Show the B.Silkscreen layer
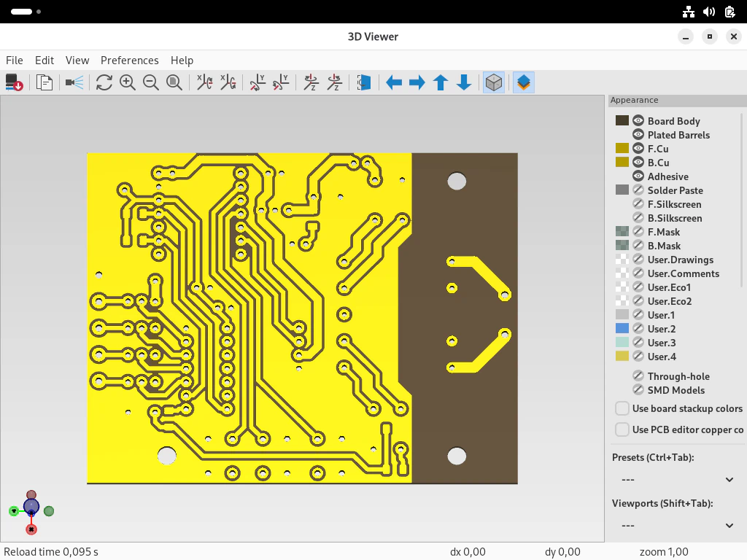 tap(638, 217)
